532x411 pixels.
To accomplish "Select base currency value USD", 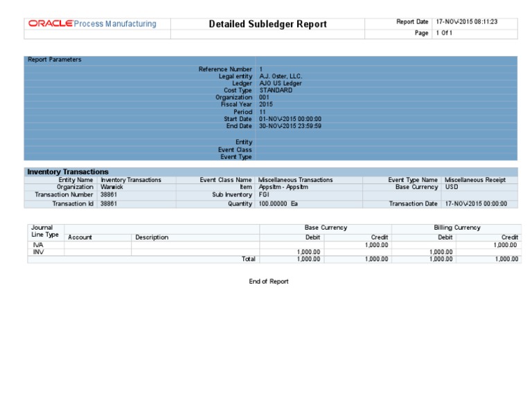I will pyautogui.click(x=452, y=187).
